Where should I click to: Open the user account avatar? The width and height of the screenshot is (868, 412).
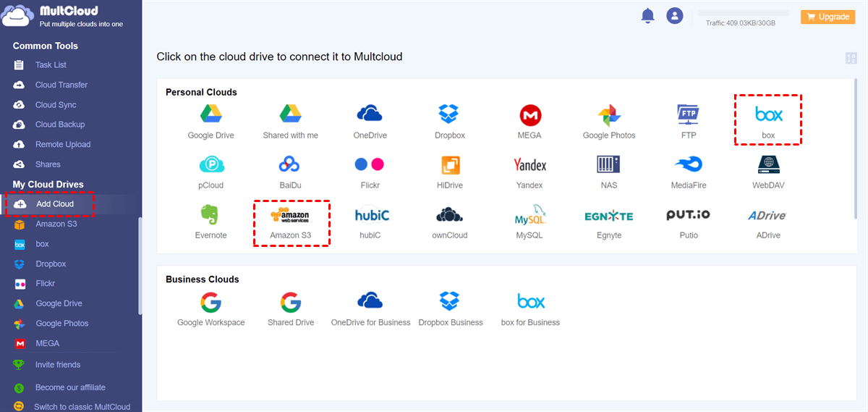click(675, 16)
